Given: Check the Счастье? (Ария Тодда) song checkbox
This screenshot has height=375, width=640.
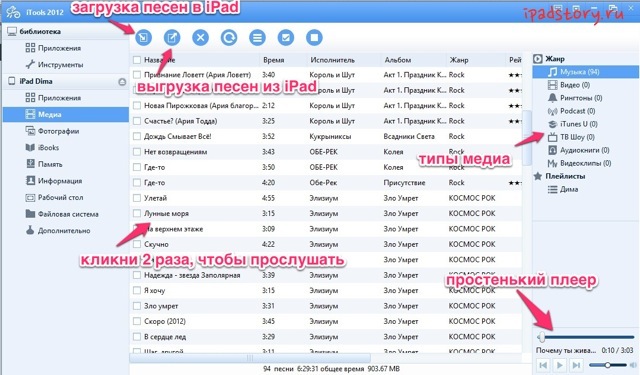Looking at the screenshot, I should [137, 121].
